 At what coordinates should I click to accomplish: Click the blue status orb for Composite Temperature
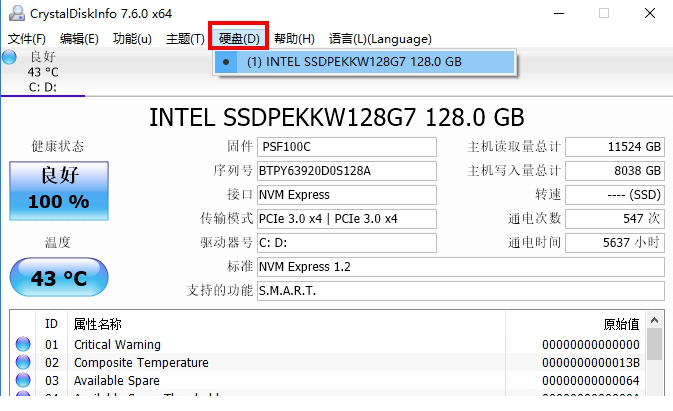pos(23,362)
